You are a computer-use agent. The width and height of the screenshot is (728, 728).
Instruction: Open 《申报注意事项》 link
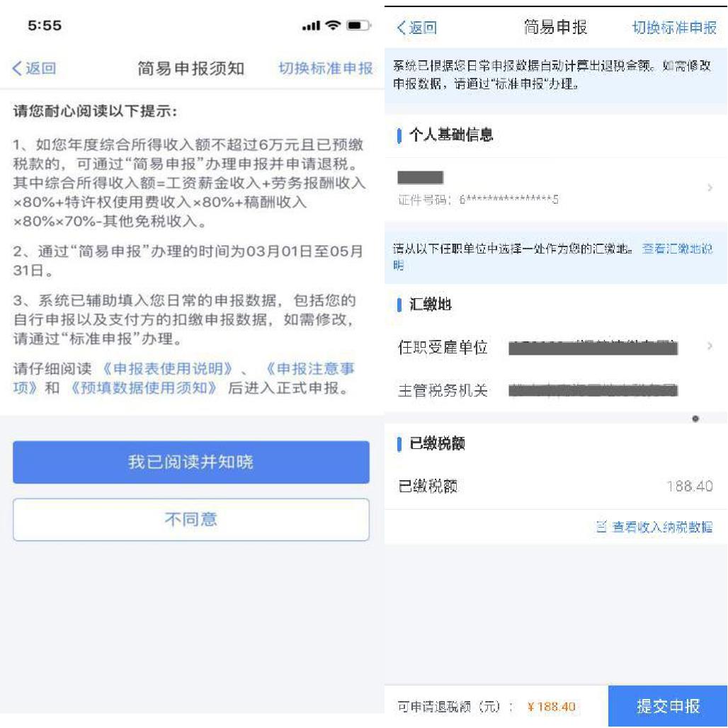point(184,378)
